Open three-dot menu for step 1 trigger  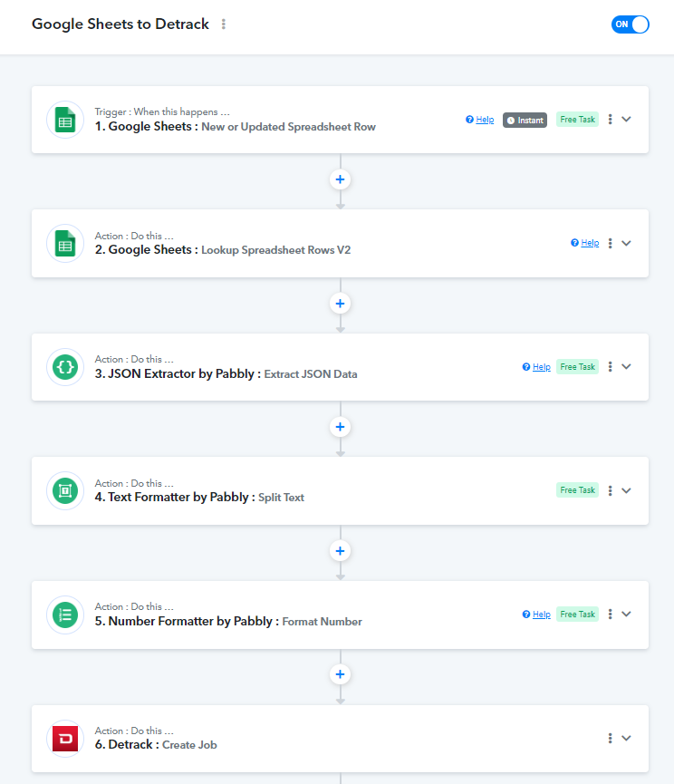click(x=610, y=120)
